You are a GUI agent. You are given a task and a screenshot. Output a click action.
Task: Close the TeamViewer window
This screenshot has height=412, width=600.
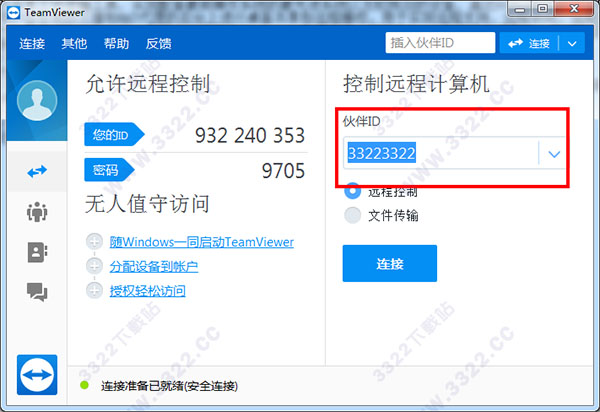[x=574, y=9]
